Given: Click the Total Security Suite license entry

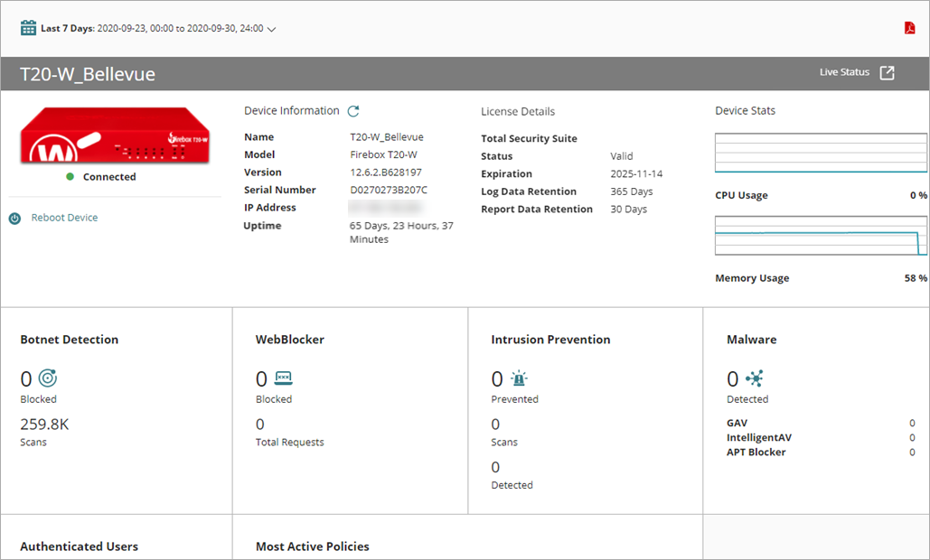Looking at the screenshot, I should pos(530,137).
